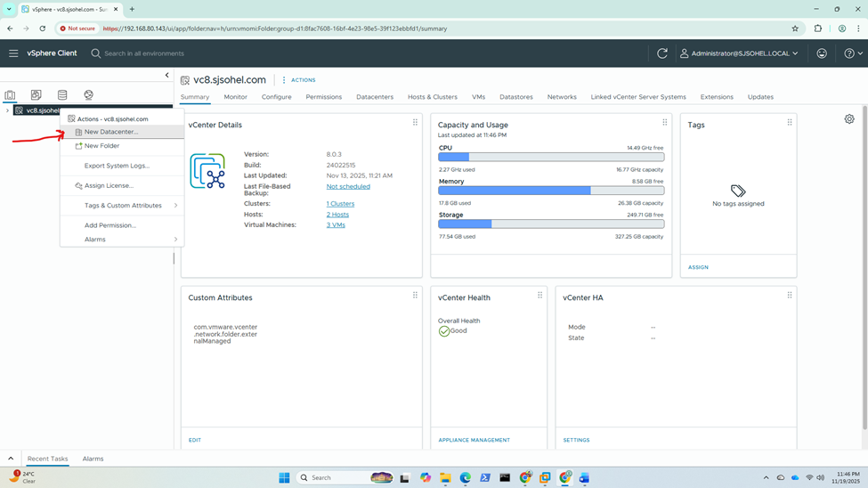Image resolution: width=868 pixels, height=488 pixels.
Task: Collapse the left navigation pane
Action: pyautogui.click(x=166, y=75)
